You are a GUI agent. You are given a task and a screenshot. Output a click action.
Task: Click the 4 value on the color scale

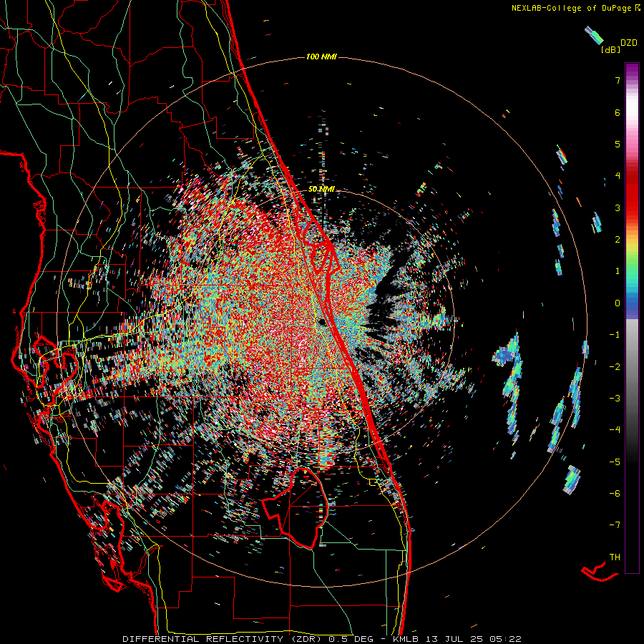pos(618,176)
